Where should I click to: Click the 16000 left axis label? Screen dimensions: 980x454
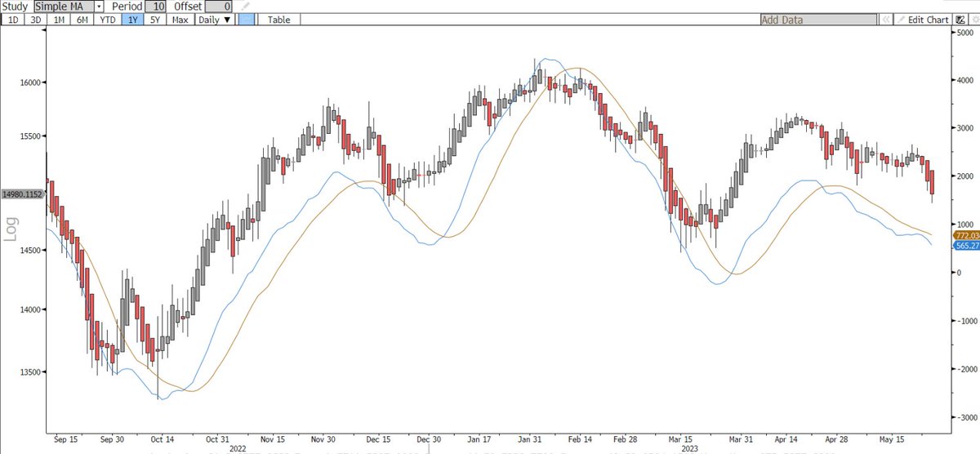pyautogui.click(x=29, y=82)
